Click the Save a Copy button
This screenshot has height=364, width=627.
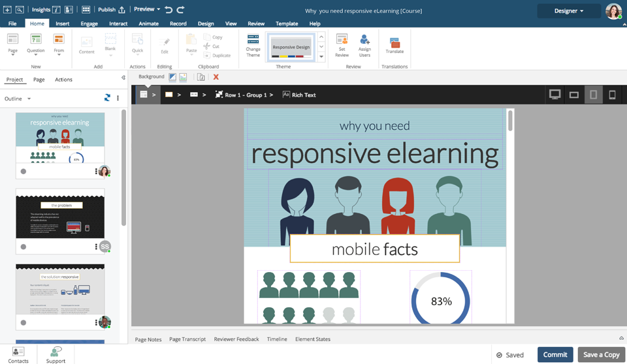click(x=601, y=354)
